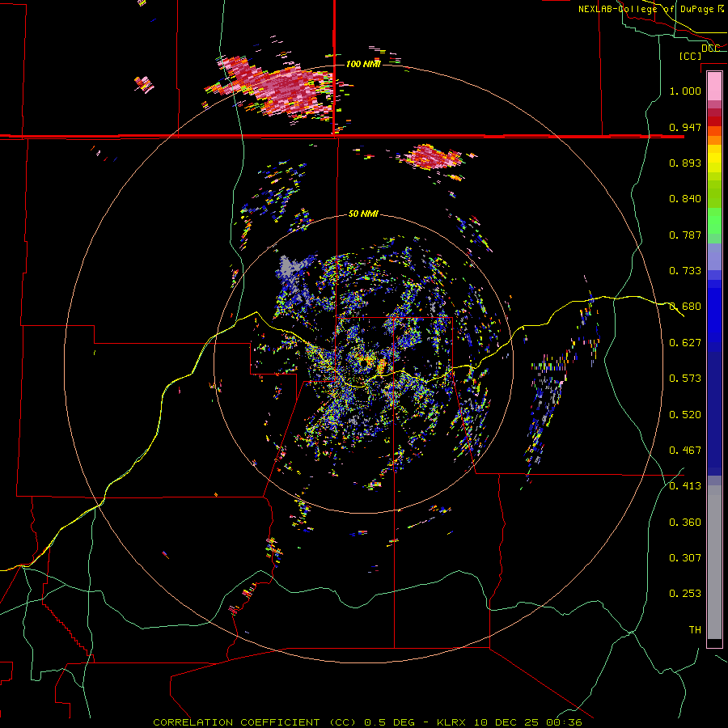This screenshot has width=728, height=728.
Task: Click the 0.627 color scale label
Action: tap(685, 343)
